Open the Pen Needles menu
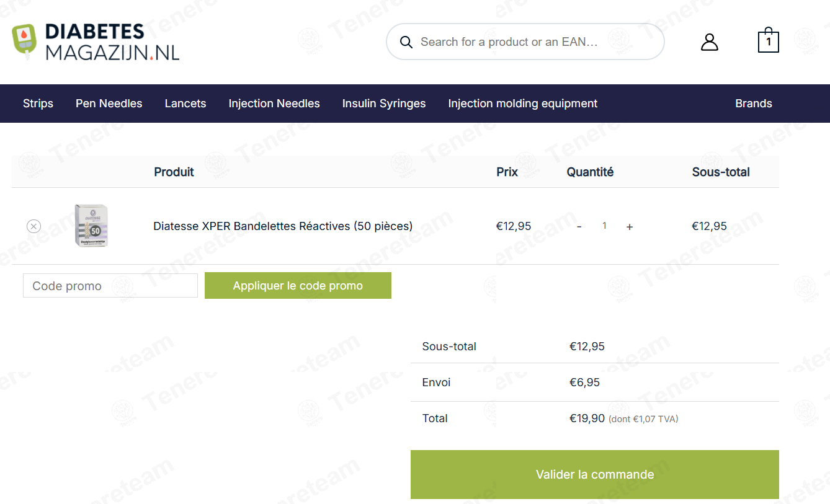Viewport: 830px width, 504px height. (x=109, y=104)
